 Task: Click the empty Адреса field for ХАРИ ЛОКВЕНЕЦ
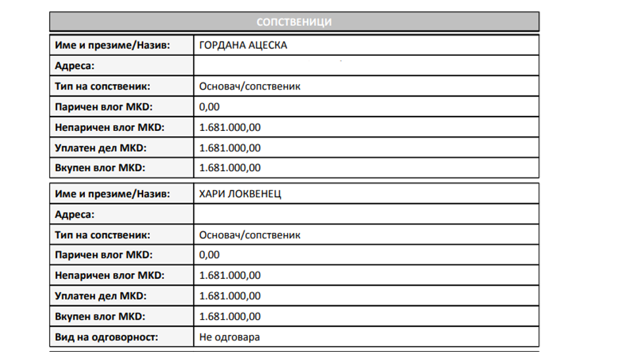[x=366, y=214]
